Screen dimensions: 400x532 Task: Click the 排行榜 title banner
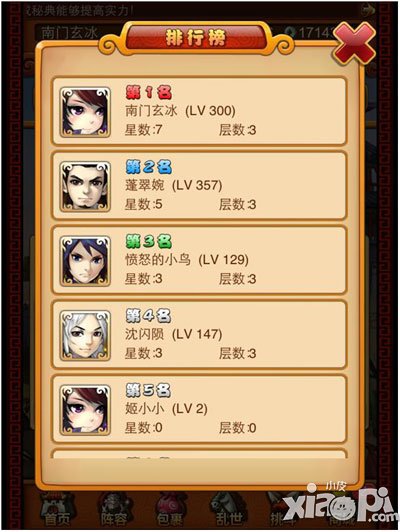point(196,37)
